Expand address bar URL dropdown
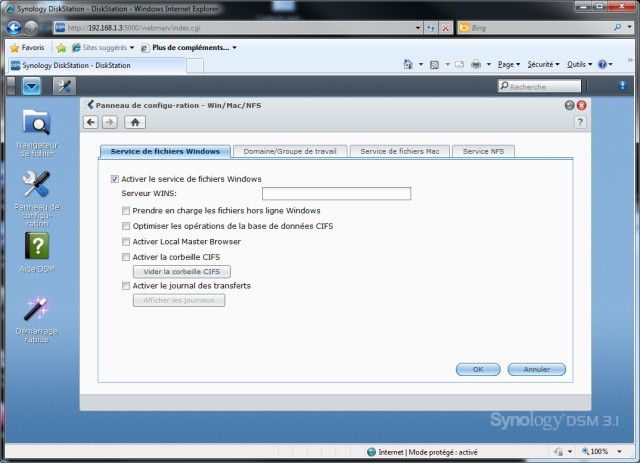This screenshot has width=640, height=463. pos(418,28)
